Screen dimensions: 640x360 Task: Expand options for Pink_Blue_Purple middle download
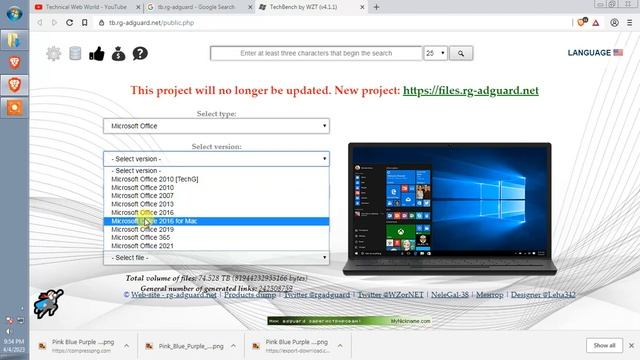(233, 346)
